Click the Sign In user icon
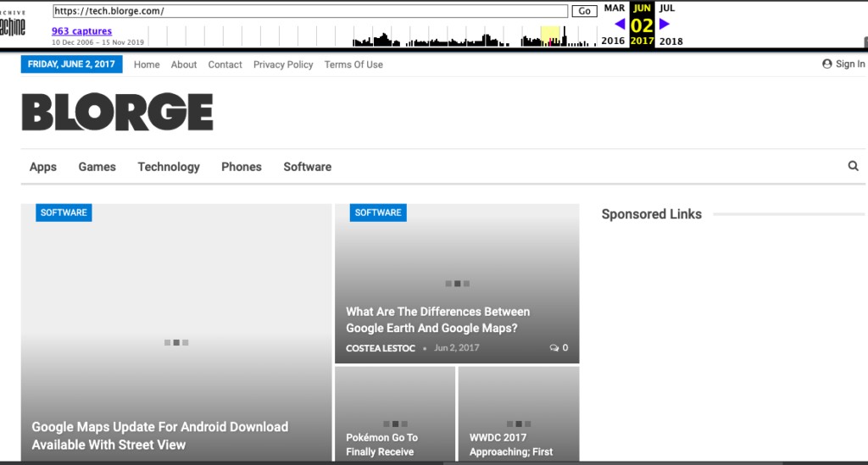 coord(827,64)
